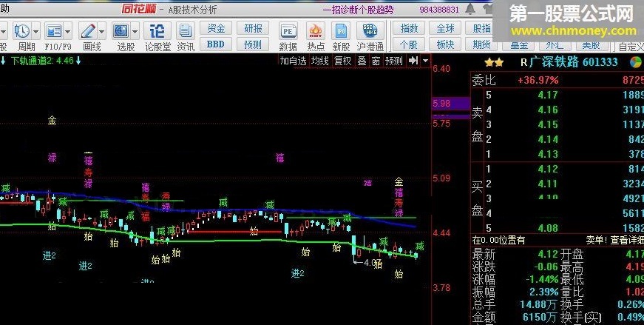
Task: Click the 委比 +36.97% value
Action: [538, 80]
